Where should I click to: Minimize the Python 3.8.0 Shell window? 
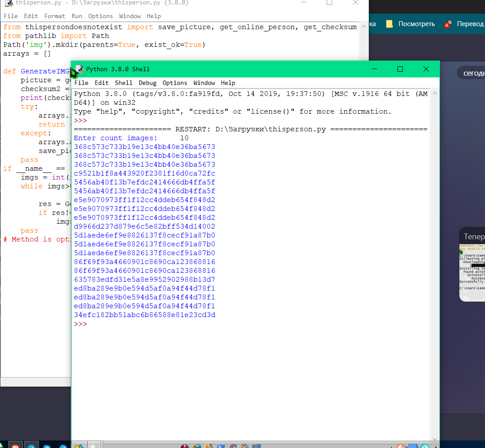(x=374, y=69)
